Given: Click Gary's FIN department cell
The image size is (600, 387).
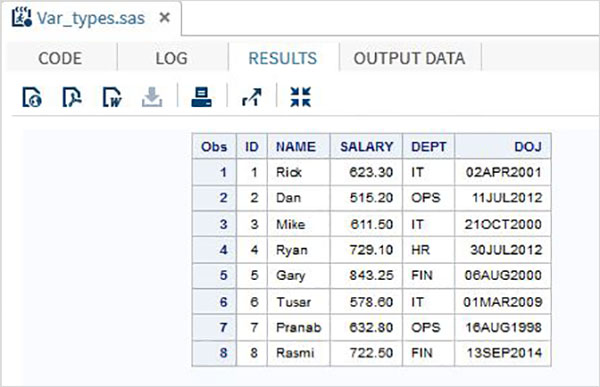Looking at the screenshot, I should [x=429, y=276].
